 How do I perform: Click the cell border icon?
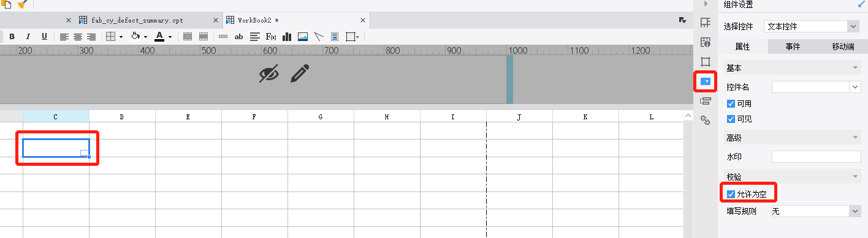(x=110, y=37)
